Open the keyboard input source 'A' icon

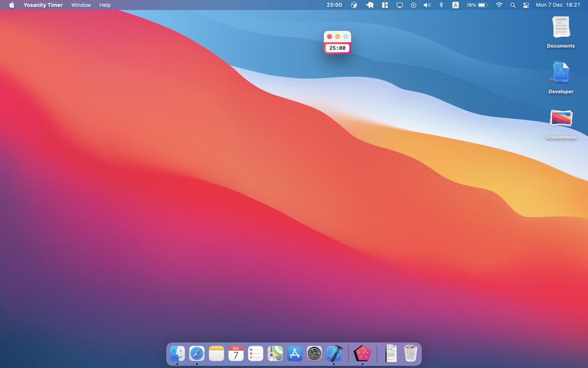456,5
